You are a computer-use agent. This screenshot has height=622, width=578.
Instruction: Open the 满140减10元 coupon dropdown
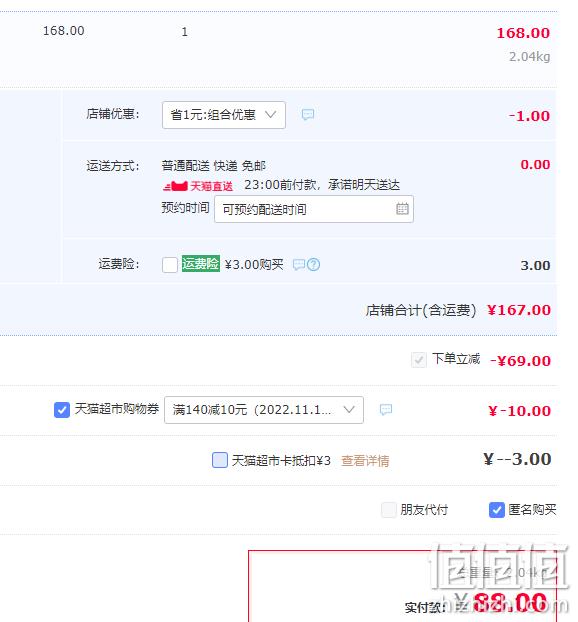264,410
